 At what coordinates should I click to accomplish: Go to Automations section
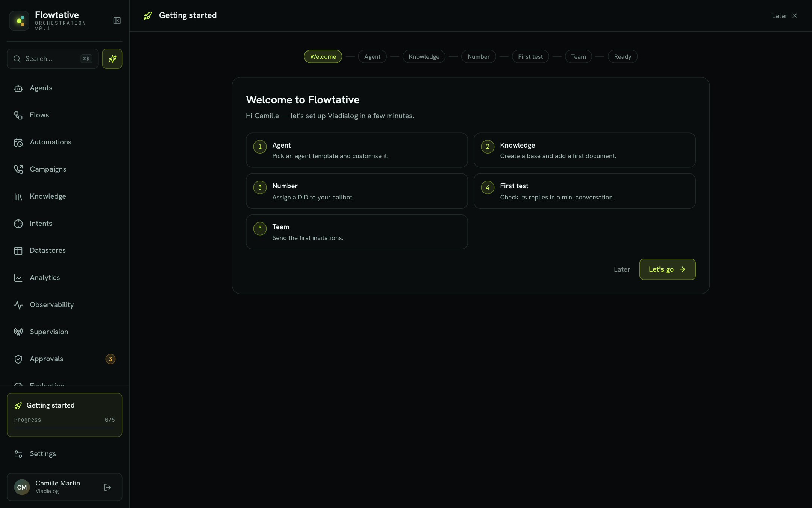(64, 142)
